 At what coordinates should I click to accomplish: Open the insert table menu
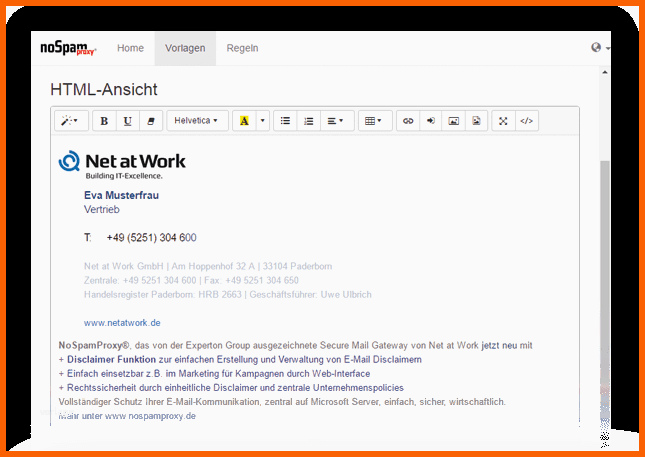(375, 121)
